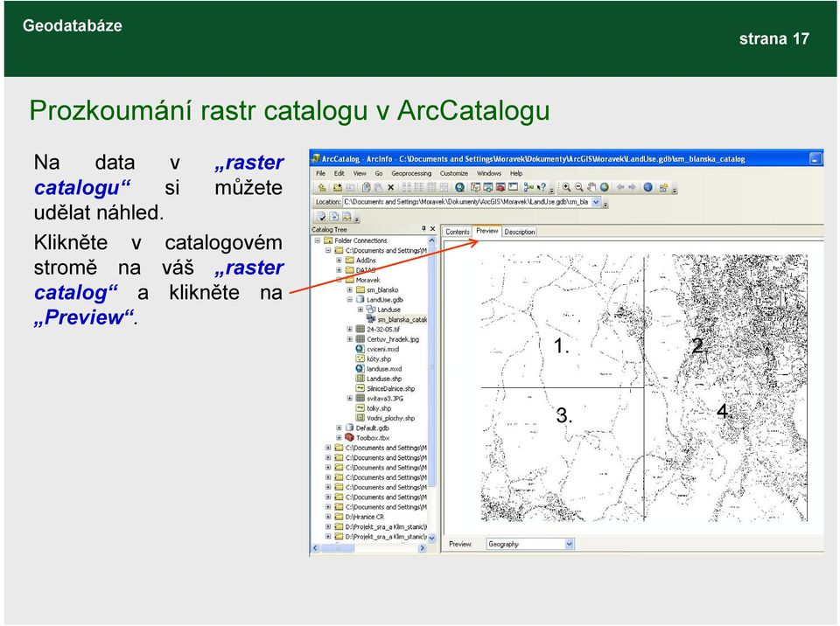Viewport: 840px width, 626px height.
Task: Toggle auto-hide pin on Catalog Tree panel
Action: click(x=423, y=229)
